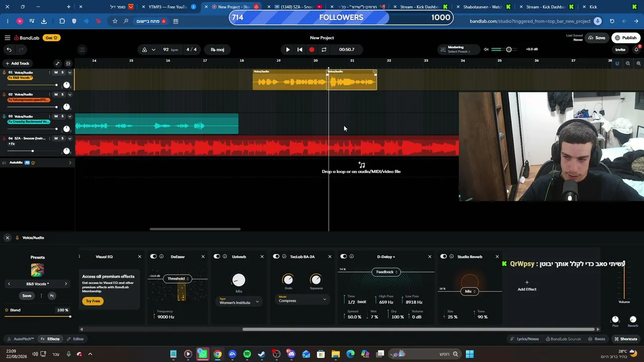644x362 pixels.
Task: Open Spotify from the Windows taskbar
Action: click(247, 354)
